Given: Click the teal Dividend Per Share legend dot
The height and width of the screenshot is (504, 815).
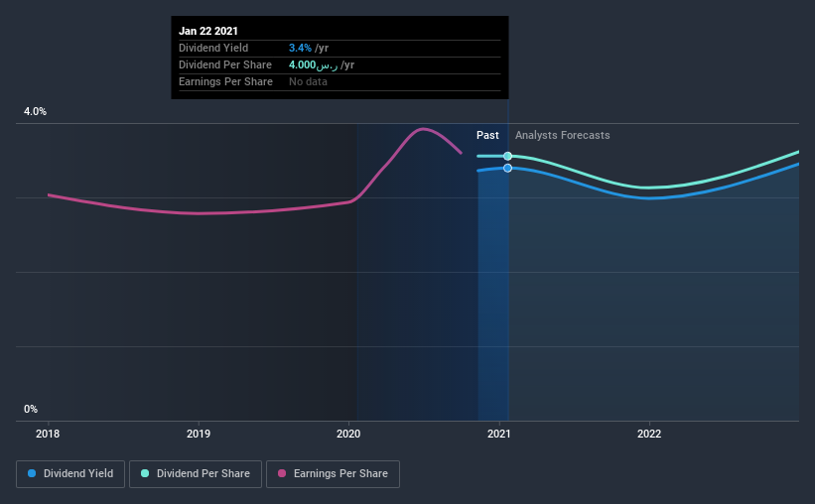Looking at the screenshot, I should point(145,473).
